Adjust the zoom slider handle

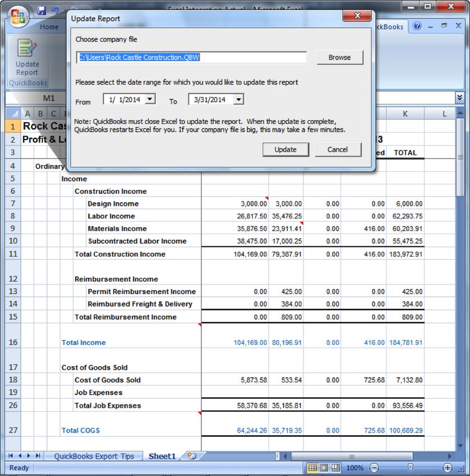[410, 468]
